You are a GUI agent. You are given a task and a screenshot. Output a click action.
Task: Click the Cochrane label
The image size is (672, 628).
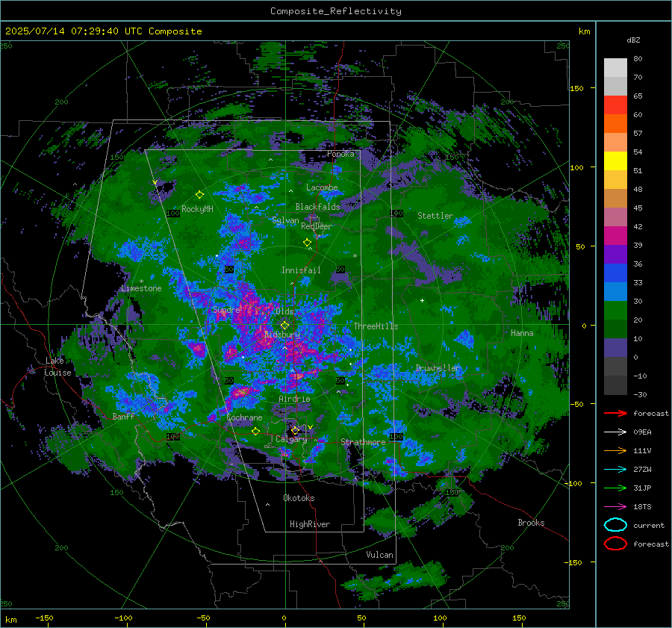point(244,417)
